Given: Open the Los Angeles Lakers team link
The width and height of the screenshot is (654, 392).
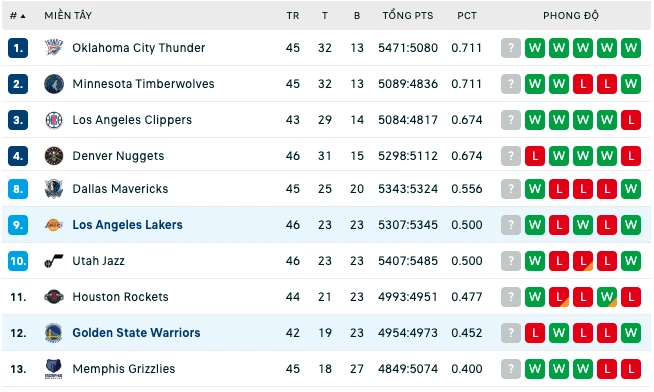Looking at the screenshot, I should coord(127,225).
